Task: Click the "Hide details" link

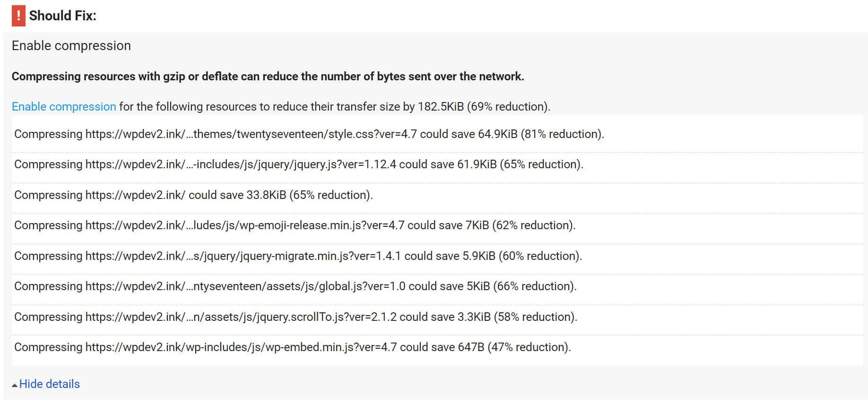Action: coord(49,384)
